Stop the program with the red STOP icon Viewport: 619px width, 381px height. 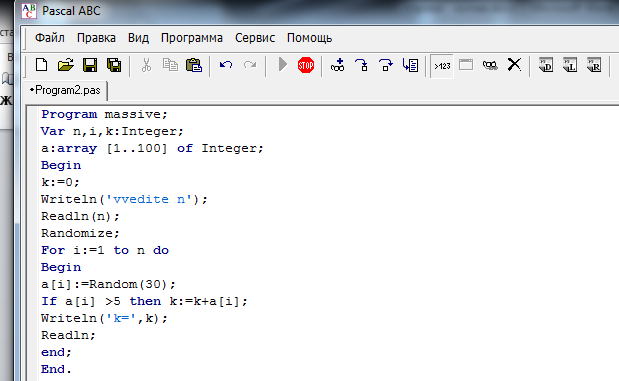(x=306, y=65)
